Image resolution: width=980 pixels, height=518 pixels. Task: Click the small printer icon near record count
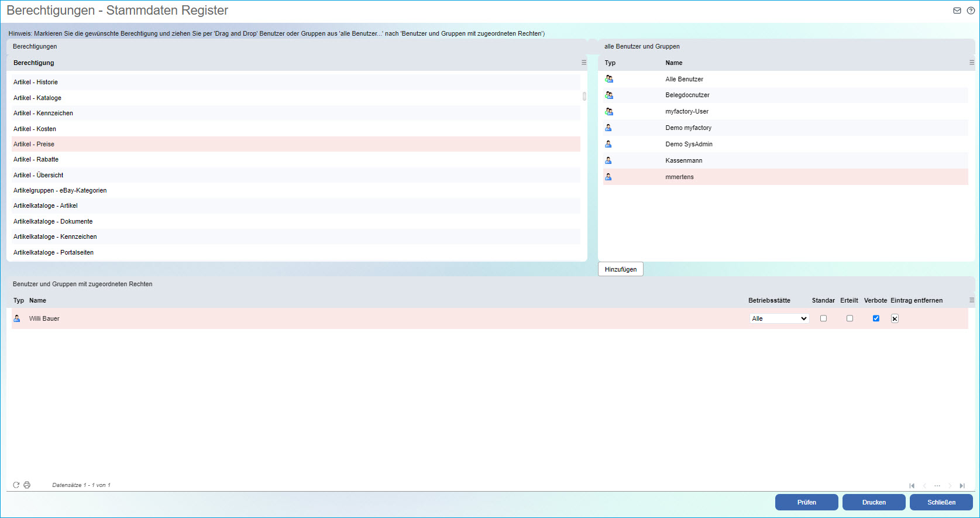(x=27, y=485)
